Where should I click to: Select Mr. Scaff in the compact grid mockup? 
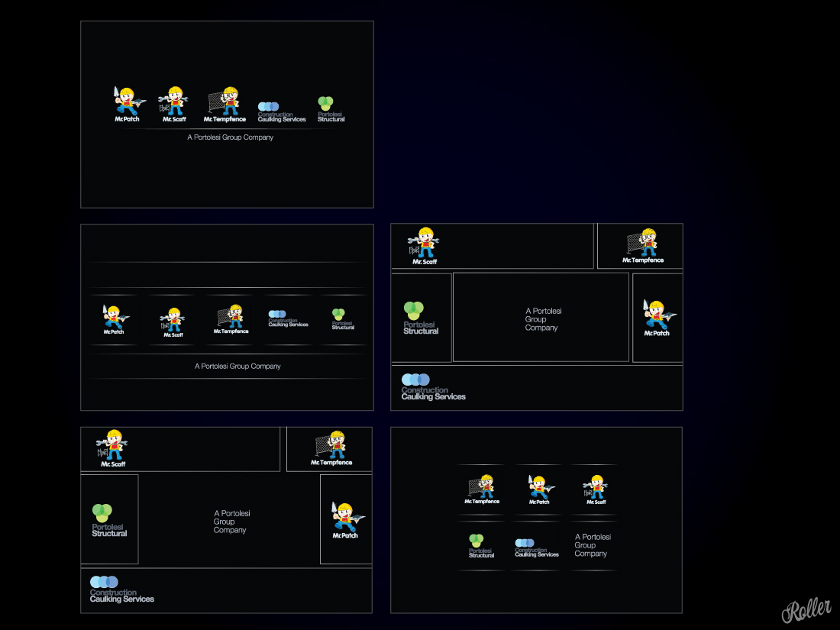pos(596,489)
